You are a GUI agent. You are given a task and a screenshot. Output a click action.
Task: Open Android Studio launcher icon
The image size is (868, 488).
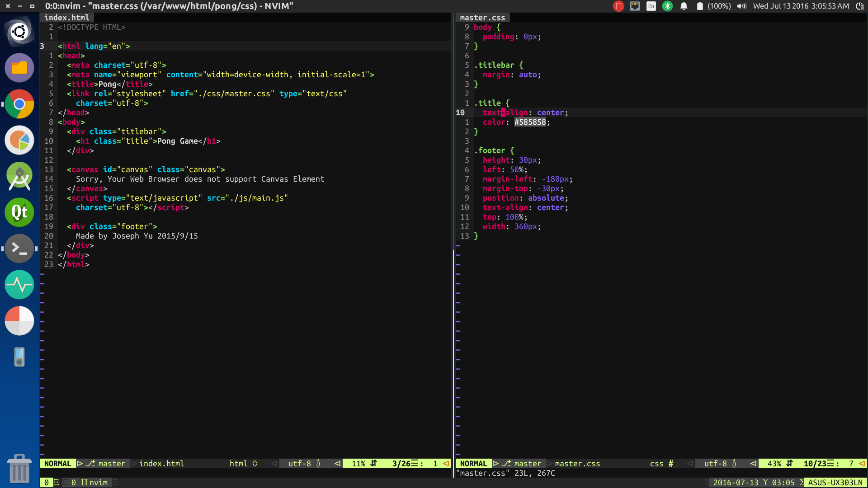coord(19,176)
